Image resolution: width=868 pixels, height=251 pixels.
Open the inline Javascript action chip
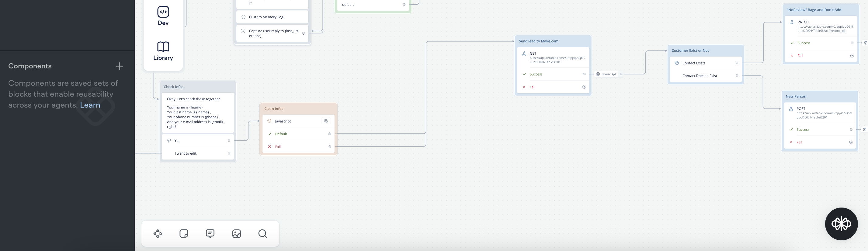[606, 74]
